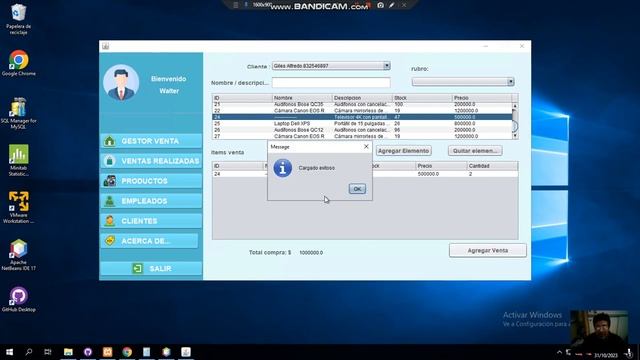Viewport: 640px width, 360px height.
Task: Go to the PRODUCTOS section
Action: (x=151, y=181)
